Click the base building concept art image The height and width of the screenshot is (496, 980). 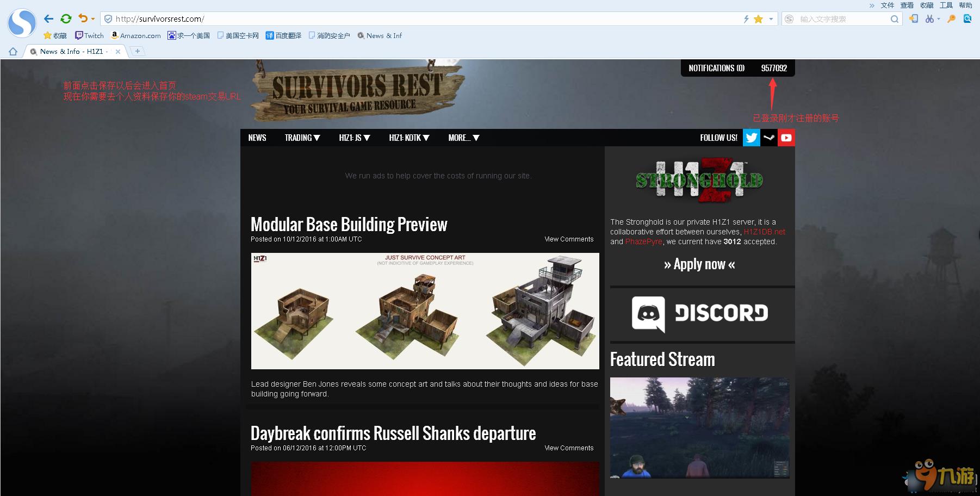(x=425, y=311)
